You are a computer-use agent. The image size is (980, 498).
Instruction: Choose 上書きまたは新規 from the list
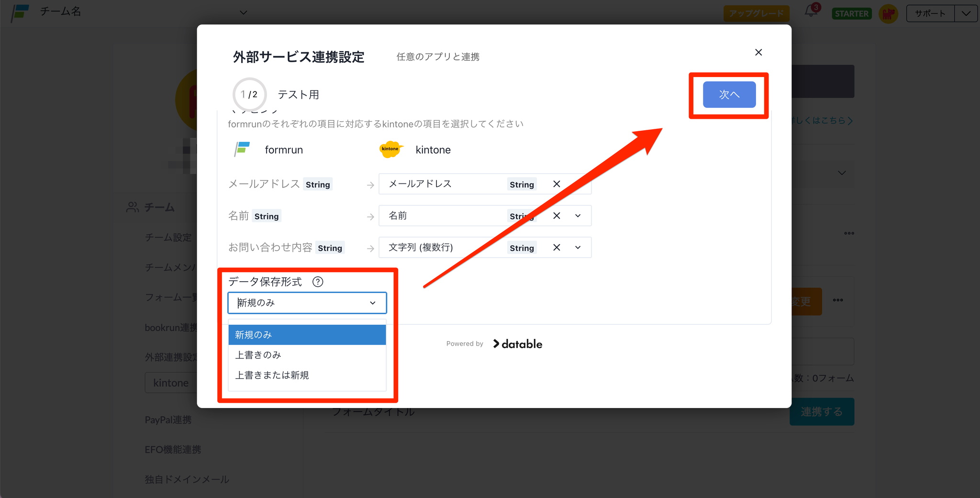307,375
